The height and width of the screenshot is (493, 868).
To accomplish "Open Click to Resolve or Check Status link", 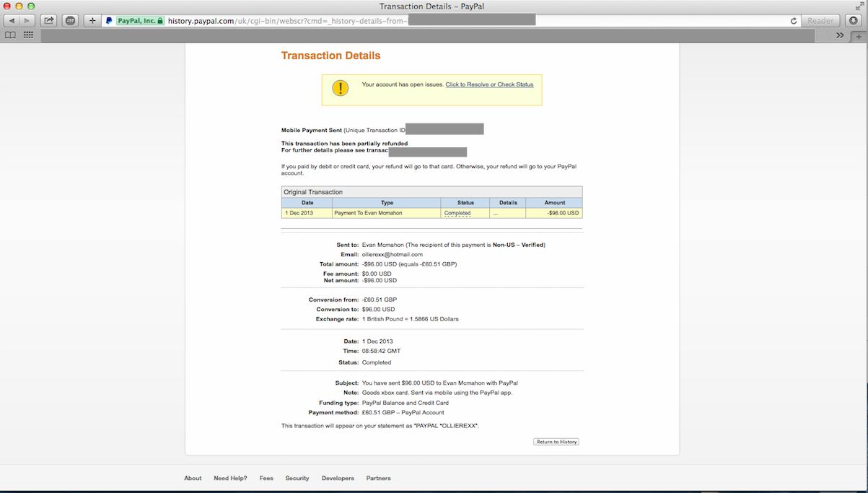I will [489, 84].
